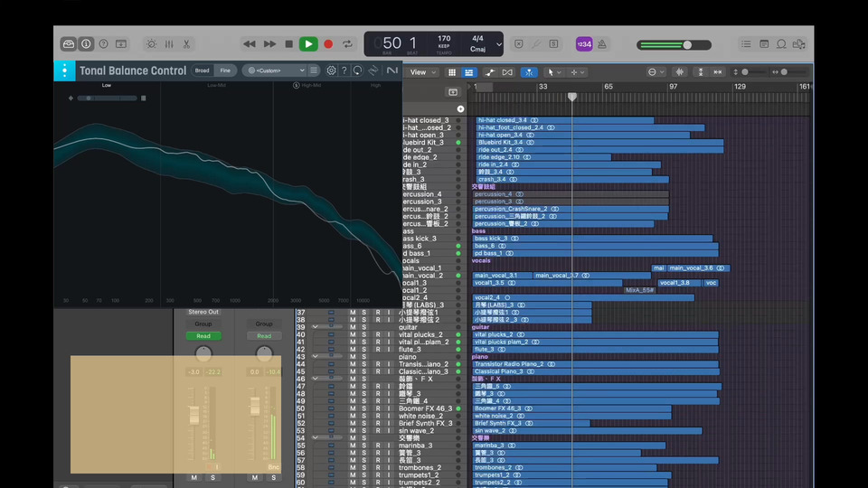The image size is (868, 488).
Task: Open the View menu in tracks area
Action: pyautogui.click(x=420, y=72)
